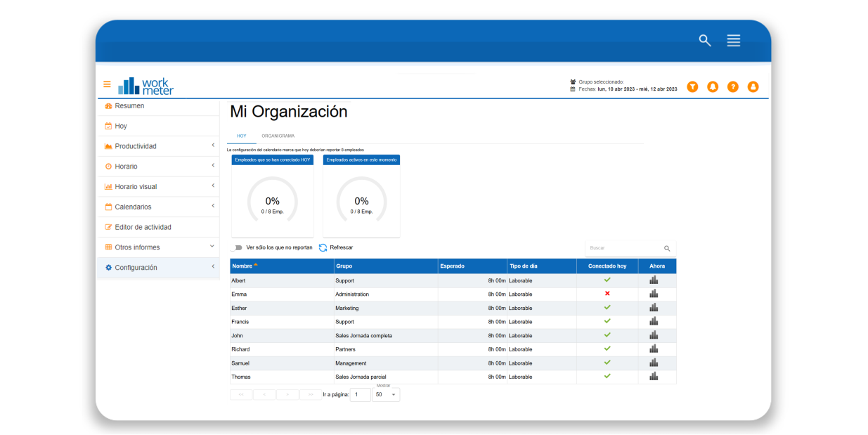Click Samuel's green check in Conectado hoy
Screen dimensions: 868x435
click(x=607, y=363)
